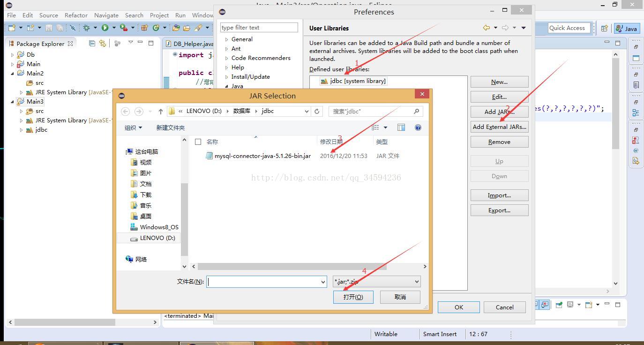
Task: Open the Search menu
Action: (134, 15)
